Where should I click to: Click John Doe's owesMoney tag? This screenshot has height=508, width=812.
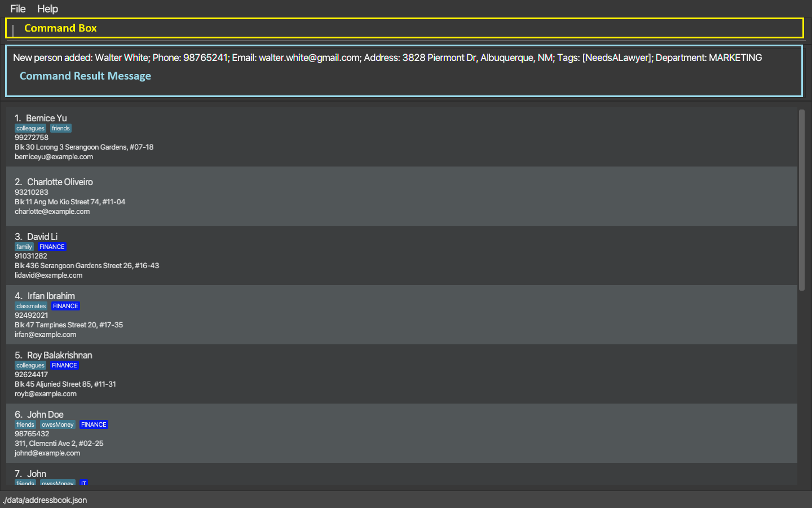pyautogui.click(x=58, y=424)
